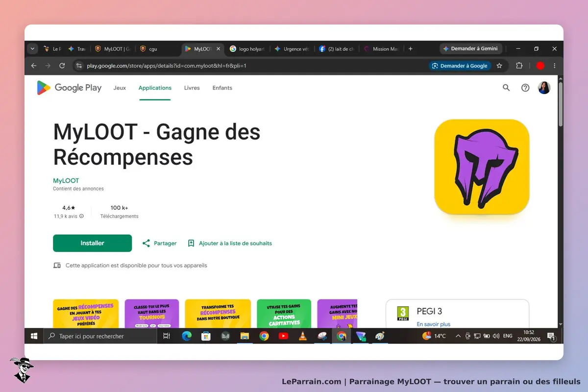Click the 4,6 star rating text
The image size is (588, 392).
tap(69, 208)
